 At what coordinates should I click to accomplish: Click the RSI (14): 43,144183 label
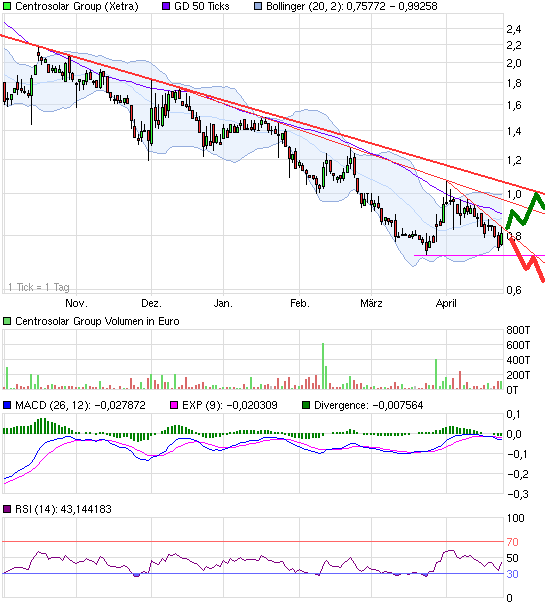click(63, 509)
